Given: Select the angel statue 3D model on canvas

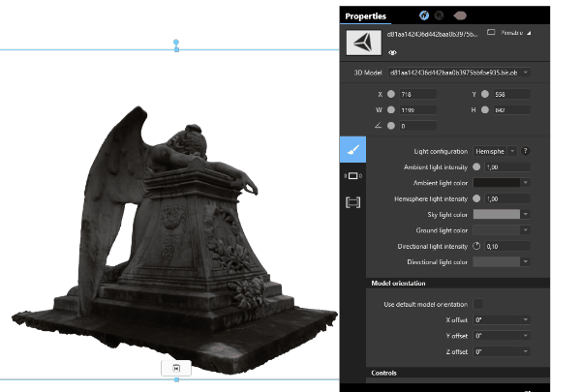Looking at the screenshot, I should tap(174, 241).
